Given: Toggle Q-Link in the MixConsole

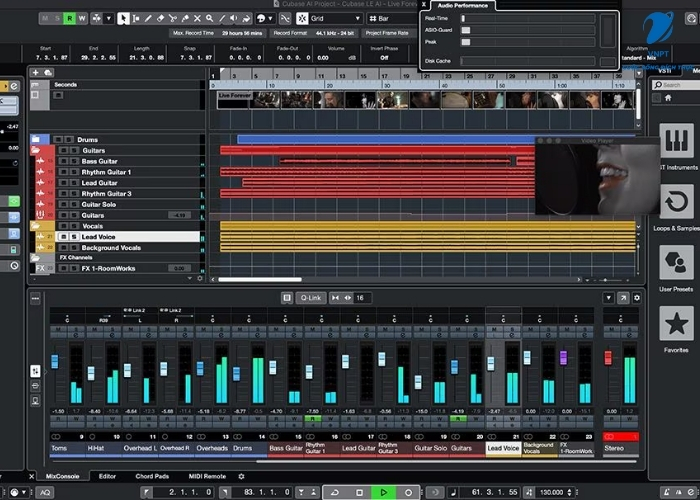Looking at the screenshot, I should pyautogui.click(x=311, y=298).
